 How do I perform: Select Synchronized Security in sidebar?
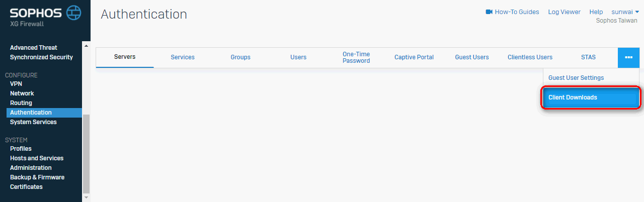tap(41, 57)
